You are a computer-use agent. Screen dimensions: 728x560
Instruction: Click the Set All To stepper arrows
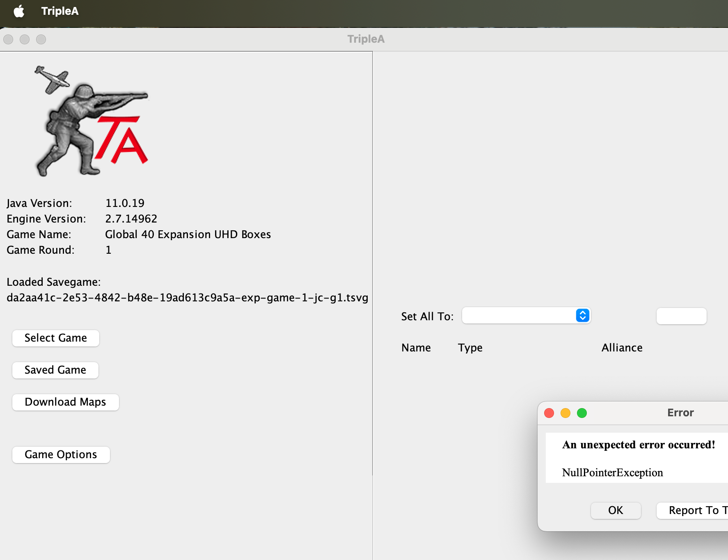pyautogui.click(x=582, y=316)
